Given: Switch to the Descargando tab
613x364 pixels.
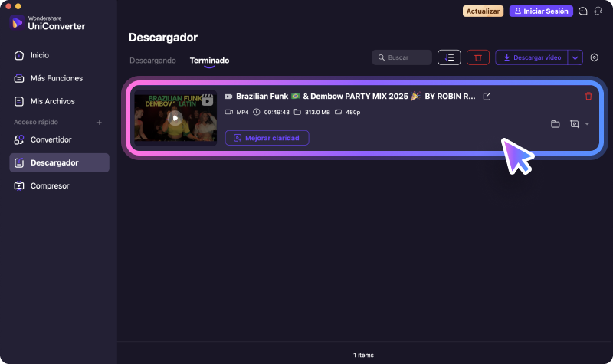Looking at the screenshot, I should tap(152, 61).
